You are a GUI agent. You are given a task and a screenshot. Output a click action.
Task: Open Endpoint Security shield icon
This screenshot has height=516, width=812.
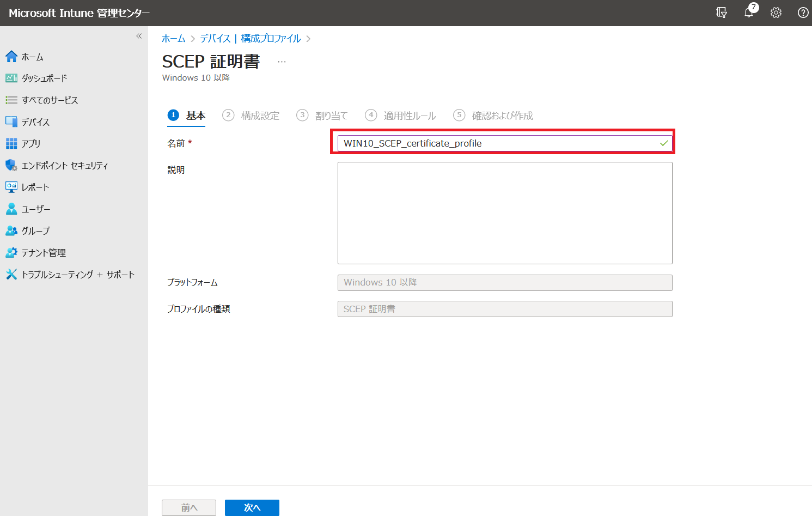tap(11, 165)
